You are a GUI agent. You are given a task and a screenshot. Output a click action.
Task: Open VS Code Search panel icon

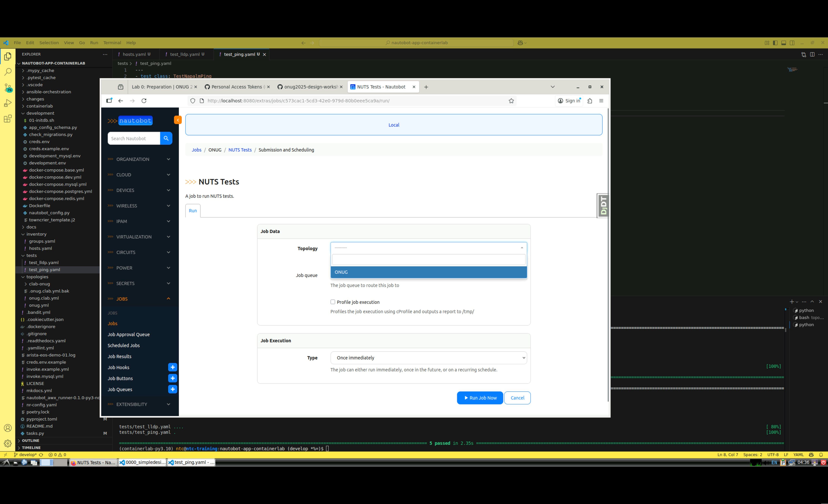[8, 72]
